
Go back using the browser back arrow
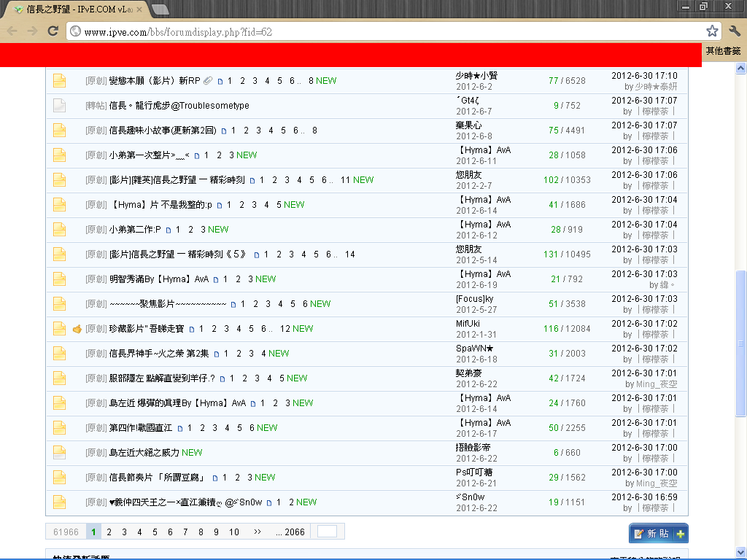(x=12, y=31)
